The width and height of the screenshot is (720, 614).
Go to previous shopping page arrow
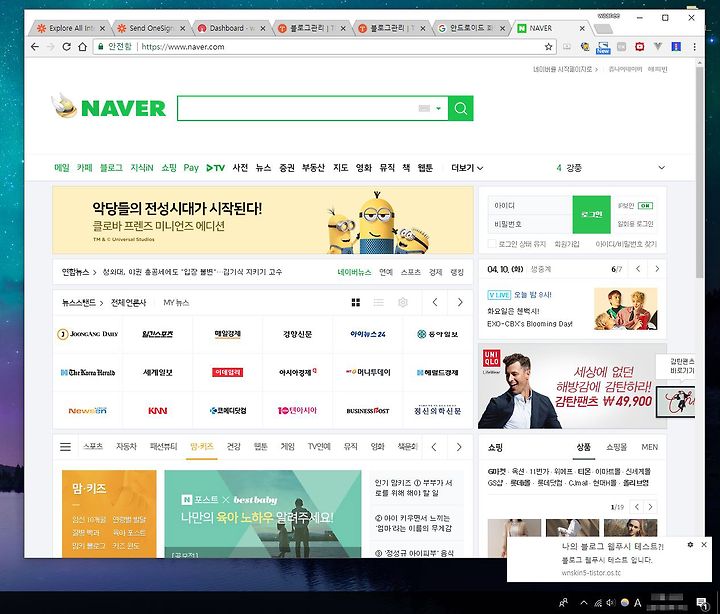pos(637,507)
